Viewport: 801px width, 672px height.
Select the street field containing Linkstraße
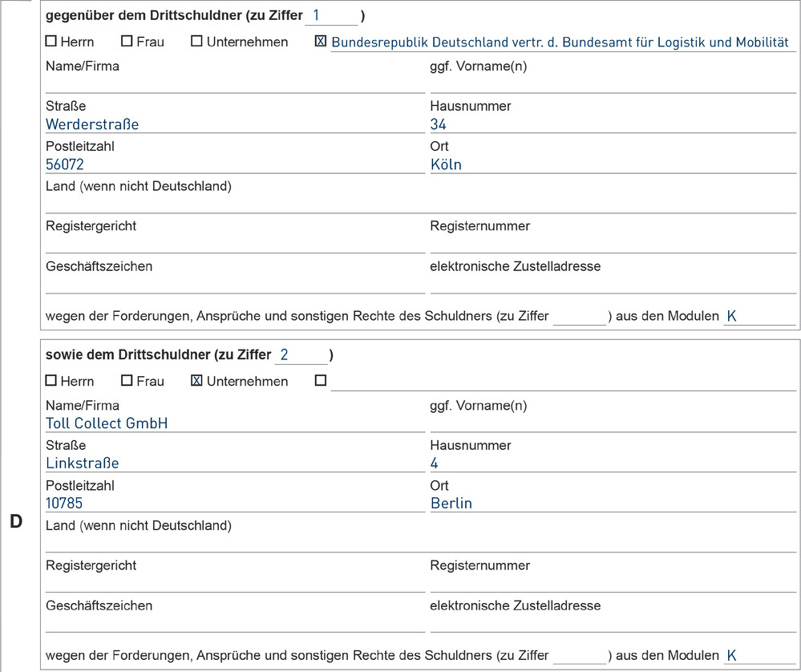[x=234, y=464]
